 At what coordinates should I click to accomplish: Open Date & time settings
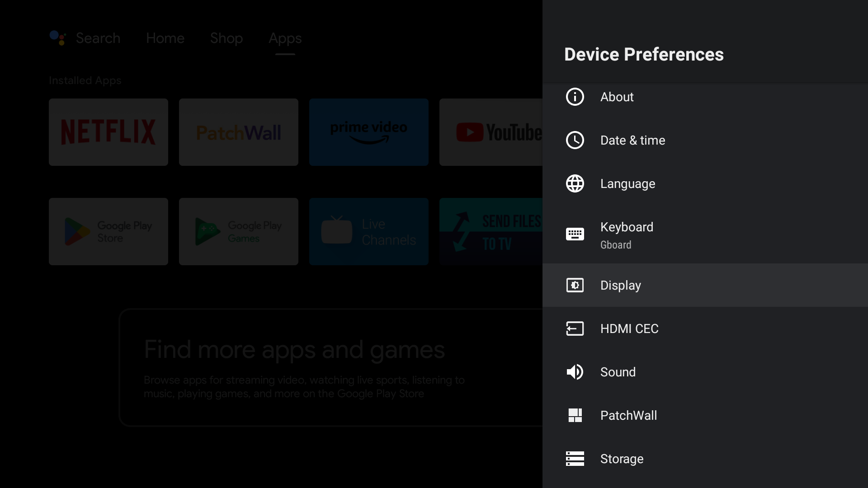(x=705, y=140)
